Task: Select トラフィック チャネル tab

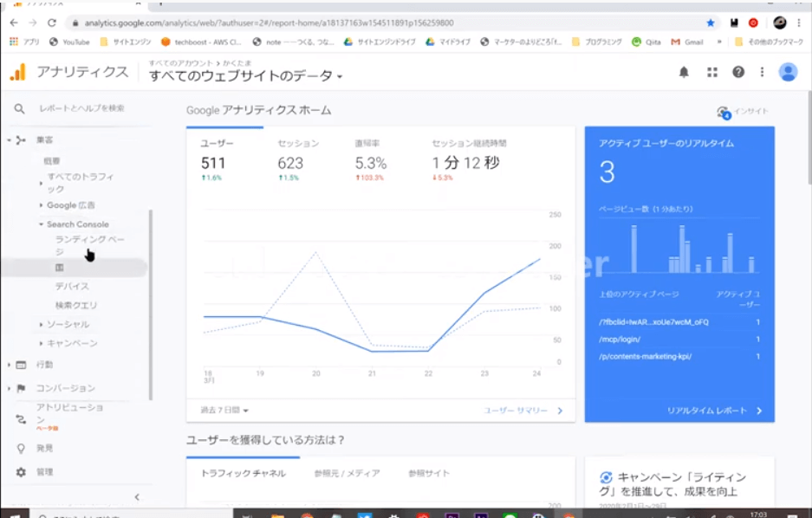Action: [x=243, y=474]
